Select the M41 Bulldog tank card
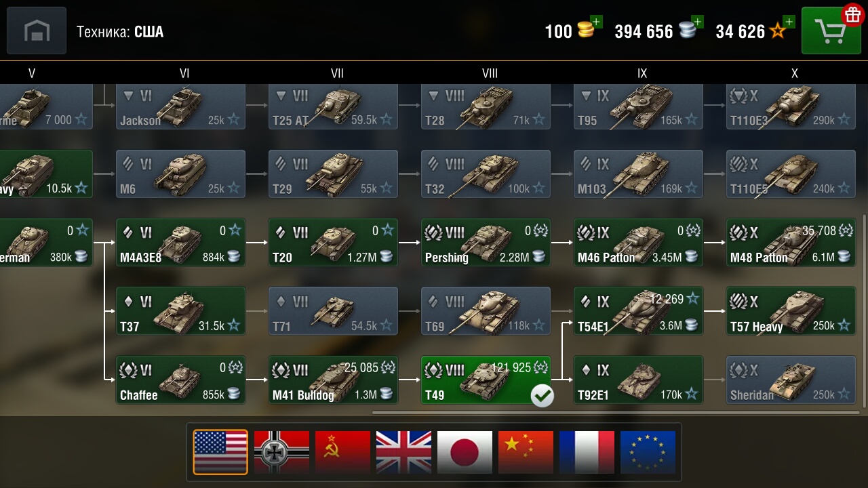The width and height of the screenshot is (868, 488). 333,380
